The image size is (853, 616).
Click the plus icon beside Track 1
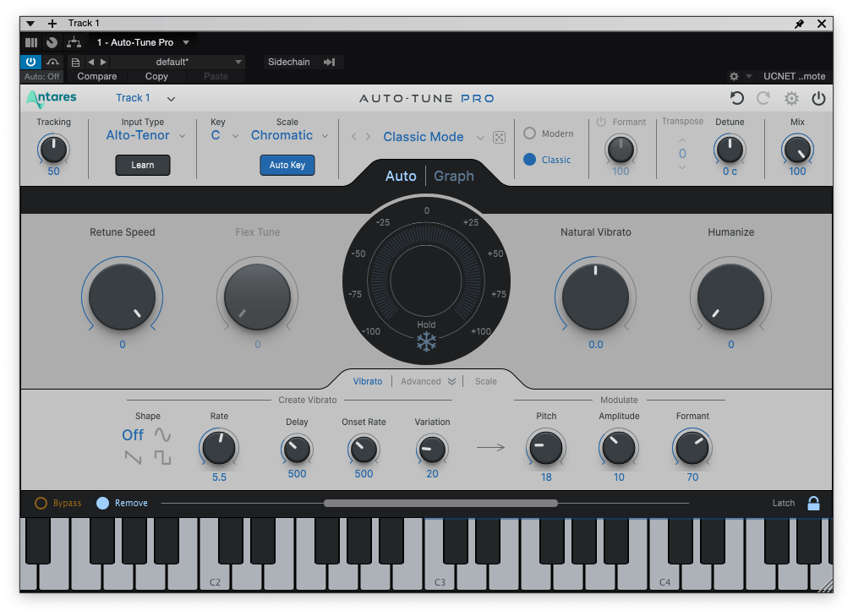pos(52,24)
